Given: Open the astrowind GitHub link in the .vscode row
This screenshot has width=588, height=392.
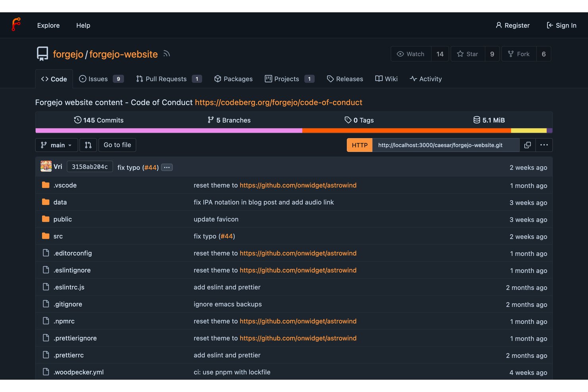Looking at the screenshot, I should (x=298, y=185).
